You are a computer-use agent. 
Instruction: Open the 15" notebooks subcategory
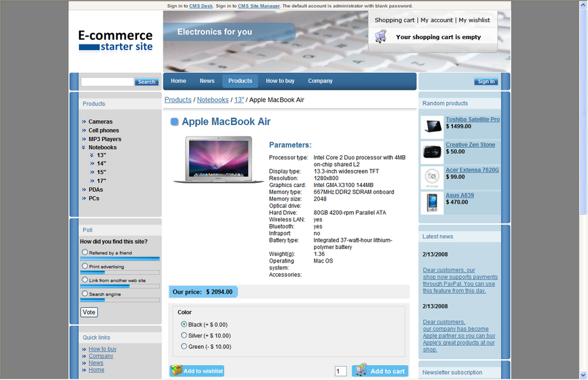click(101, 172)
